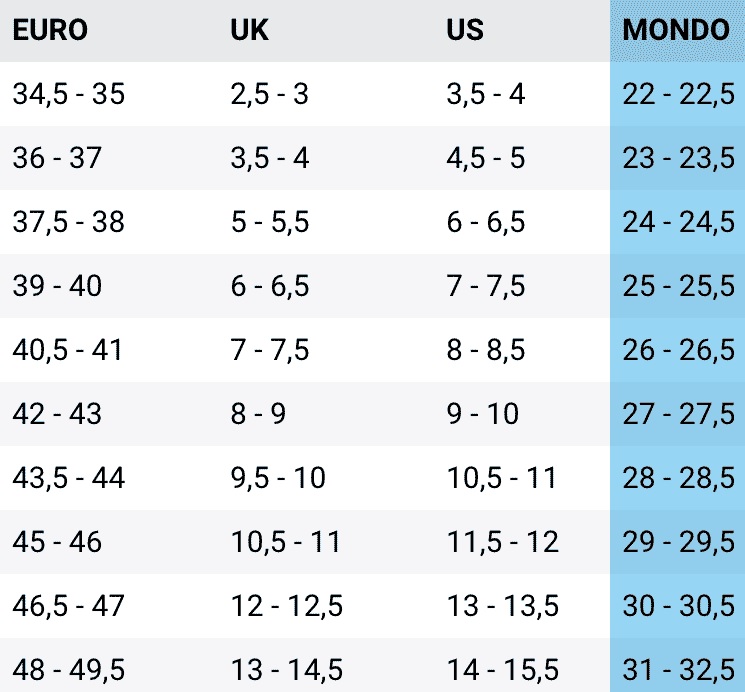Image resolution: width=745 pixels, height=692 pixels.
Task: Select MONDO size 27 - 27,5 cell
Action: pyautogui.click(x=678, y=413)
